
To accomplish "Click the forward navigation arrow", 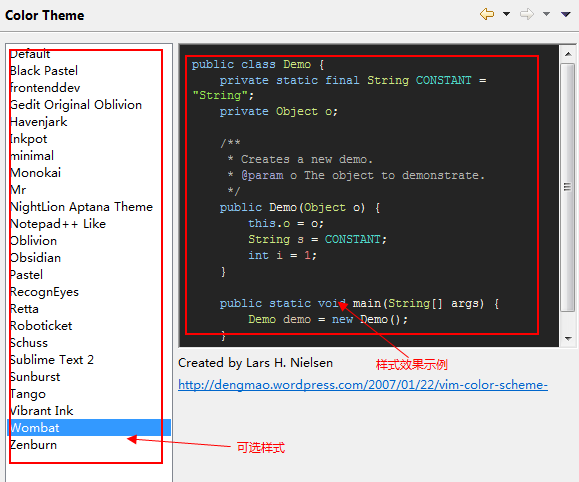I will (527, 14).
